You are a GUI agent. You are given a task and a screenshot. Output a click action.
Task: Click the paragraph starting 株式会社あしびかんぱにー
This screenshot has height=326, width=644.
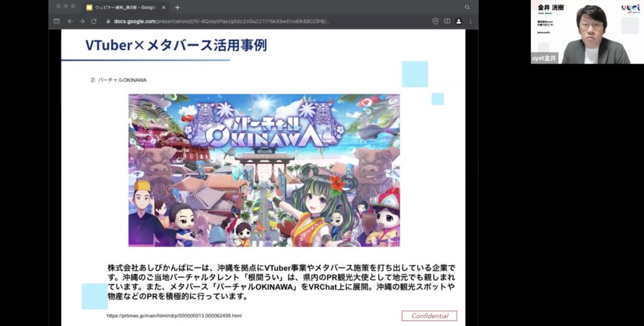[281, 282]
